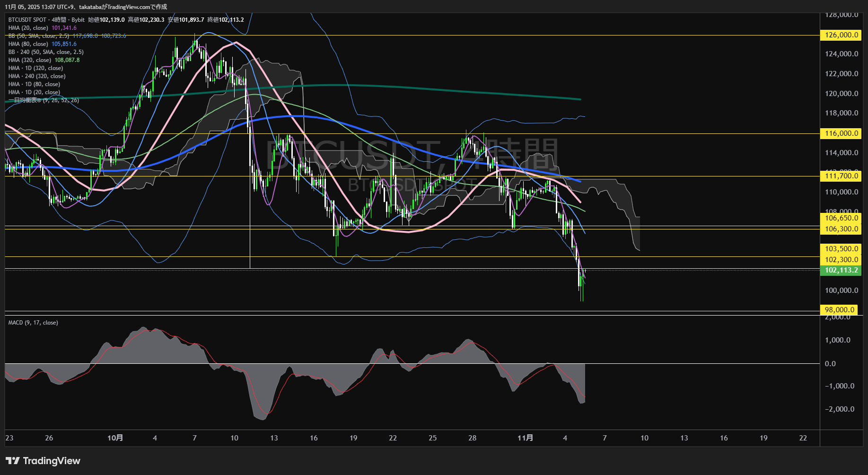Click the 10月 marker on time axis
Screen dimensions: 868x475
(x=115, y=438)
